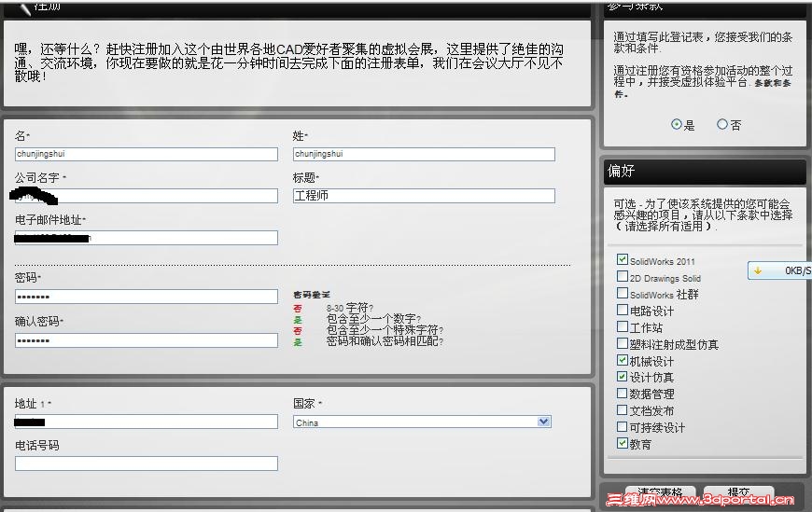Click the 名 (first name) input field
This screenshot has width=812, height=512.
coord(146,154)
